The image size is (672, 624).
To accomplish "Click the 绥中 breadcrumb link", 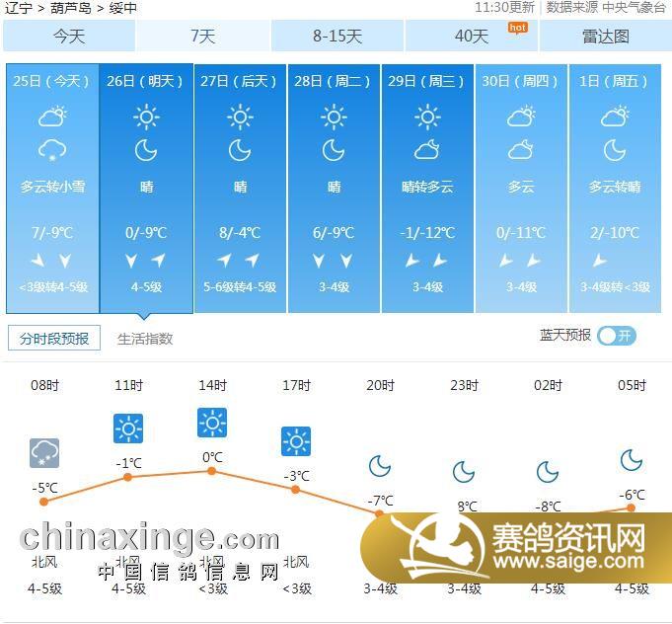I will point(123,8).
